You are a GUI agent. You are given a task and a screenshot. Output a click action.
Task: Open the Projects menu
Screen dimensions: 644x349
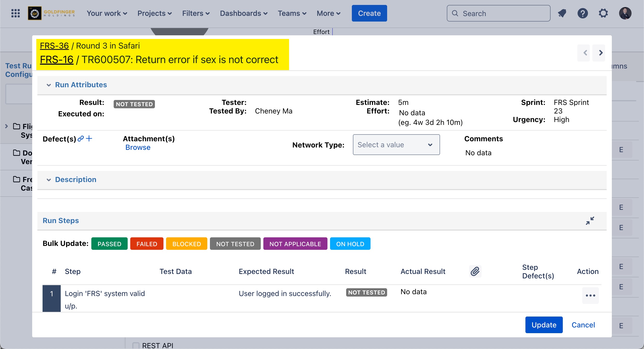point(154,13)
